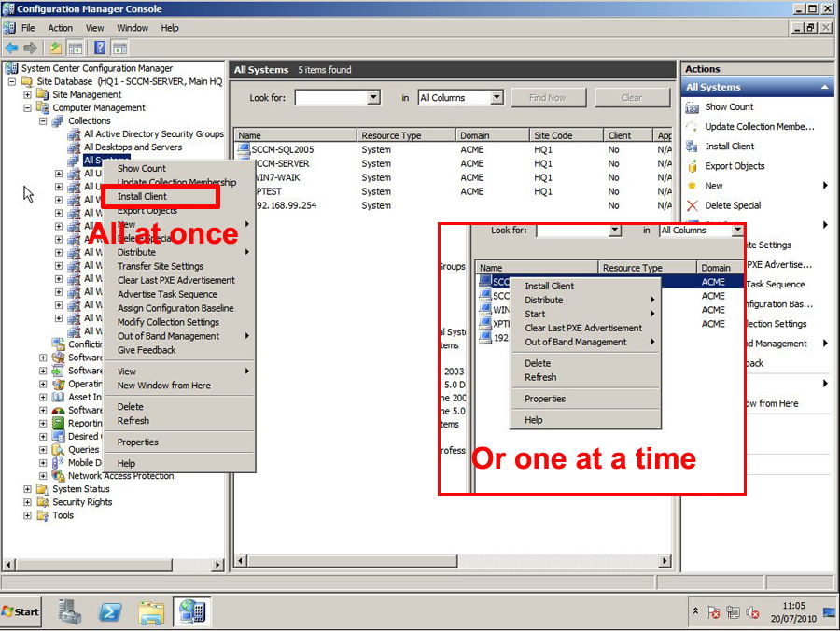Select All Desktops and Servers collection

click(x=133, y=147)
